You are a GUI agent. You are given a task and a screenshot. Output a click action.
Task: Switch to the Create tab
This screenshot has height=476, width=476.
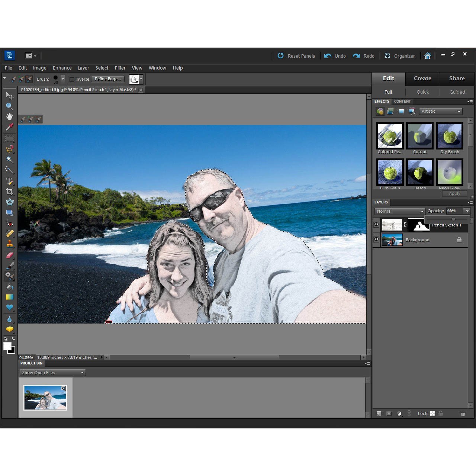click(x=423, y=78)
